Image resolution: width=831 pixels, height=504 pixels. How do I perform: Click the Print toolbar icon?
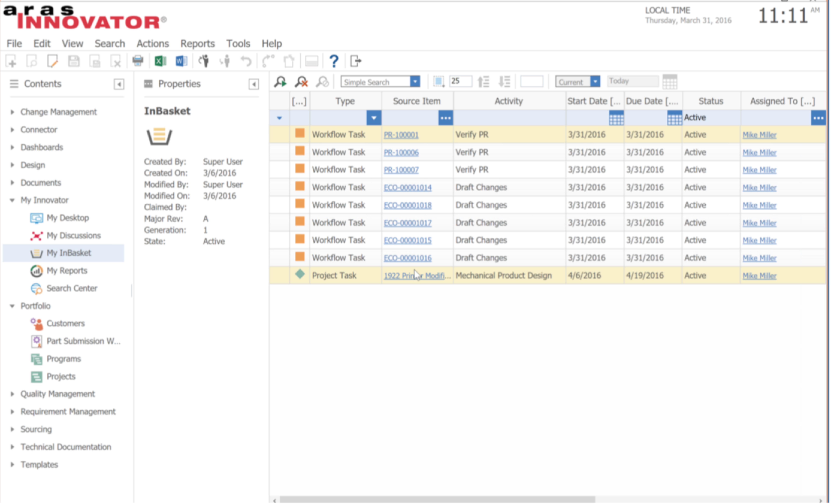(x=138, y=61)
